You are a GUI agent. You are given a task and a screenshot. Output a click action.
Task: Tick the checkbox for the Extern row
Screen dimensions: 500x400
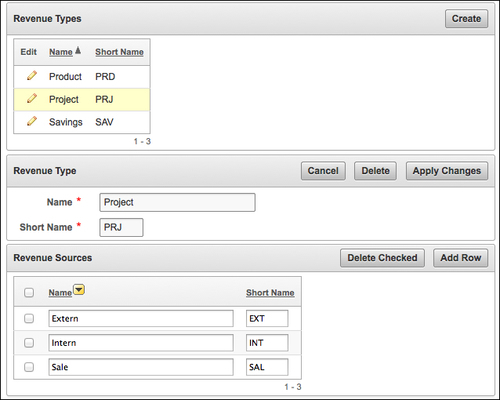click(x=29, y=318)
